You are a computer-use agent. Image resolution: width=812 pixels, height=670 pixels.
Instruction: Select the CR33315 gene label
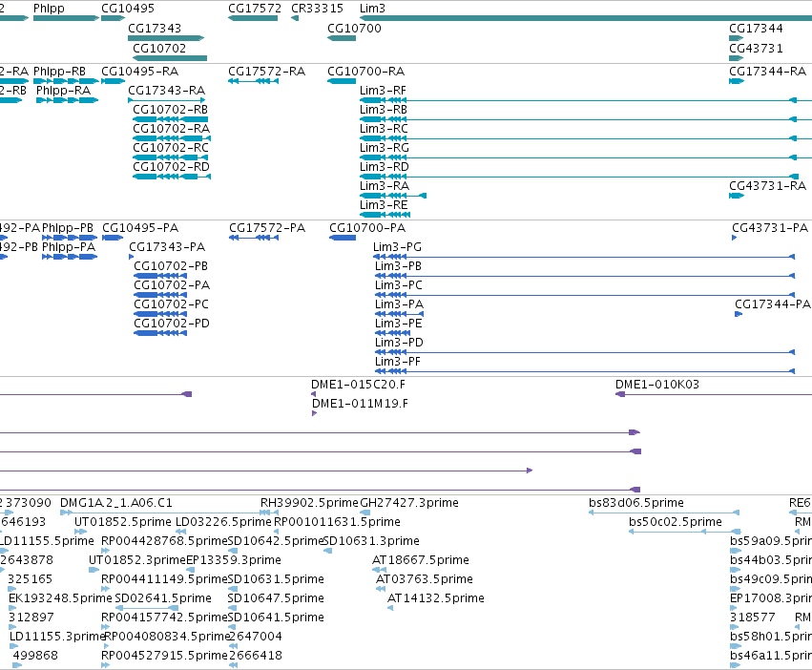click(317, 9)
